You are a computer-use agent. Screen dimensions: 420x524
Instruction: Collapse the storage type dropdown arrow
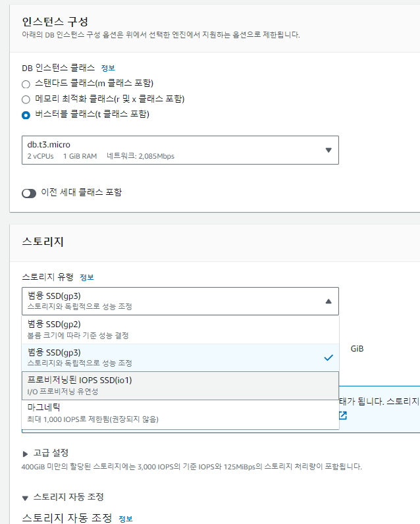point(328,301)
